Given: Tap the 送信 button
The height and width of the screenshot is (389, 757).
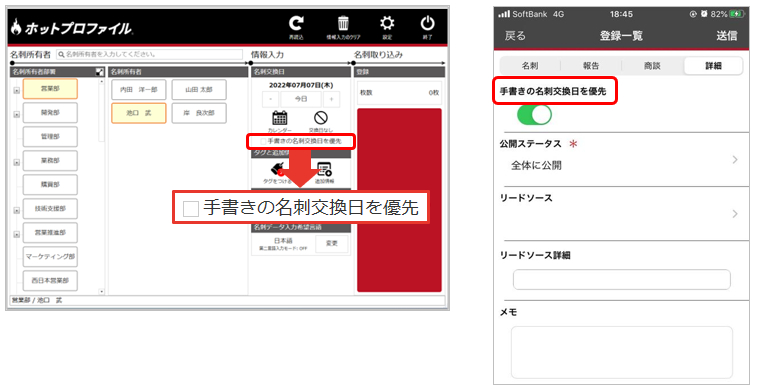Looking at the screenshot, I should click(x=727, y=36).
